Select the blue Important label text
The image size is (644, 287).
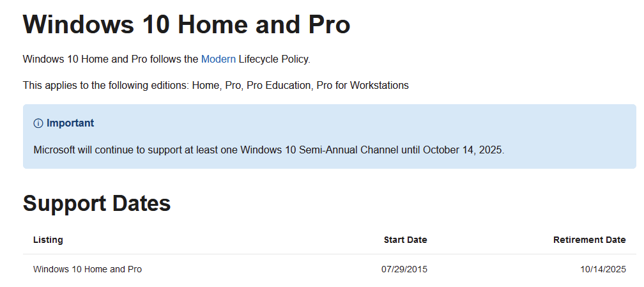[x=70, y=123]
